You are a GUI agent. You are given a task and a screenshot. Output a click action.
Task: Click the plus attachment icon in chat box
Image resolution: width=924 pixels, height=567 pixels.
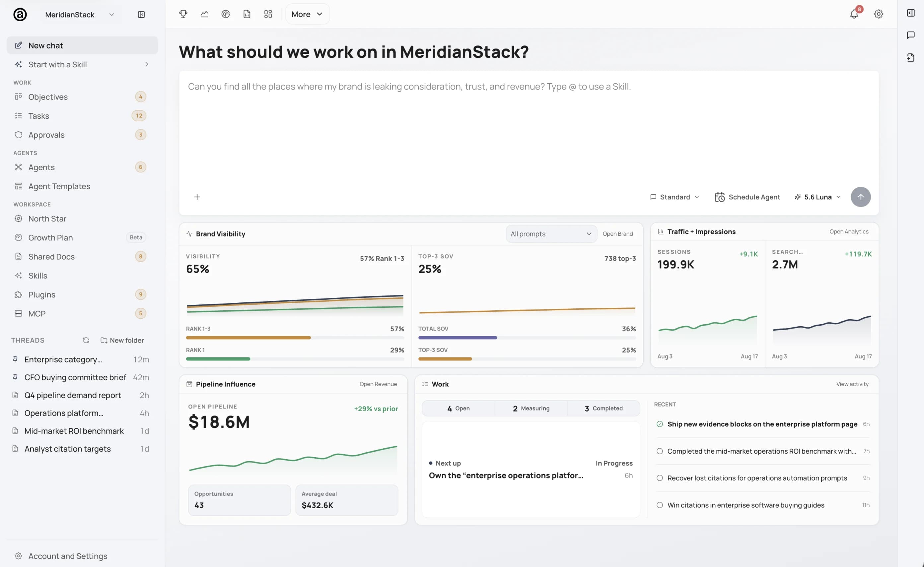click(197, 197)
